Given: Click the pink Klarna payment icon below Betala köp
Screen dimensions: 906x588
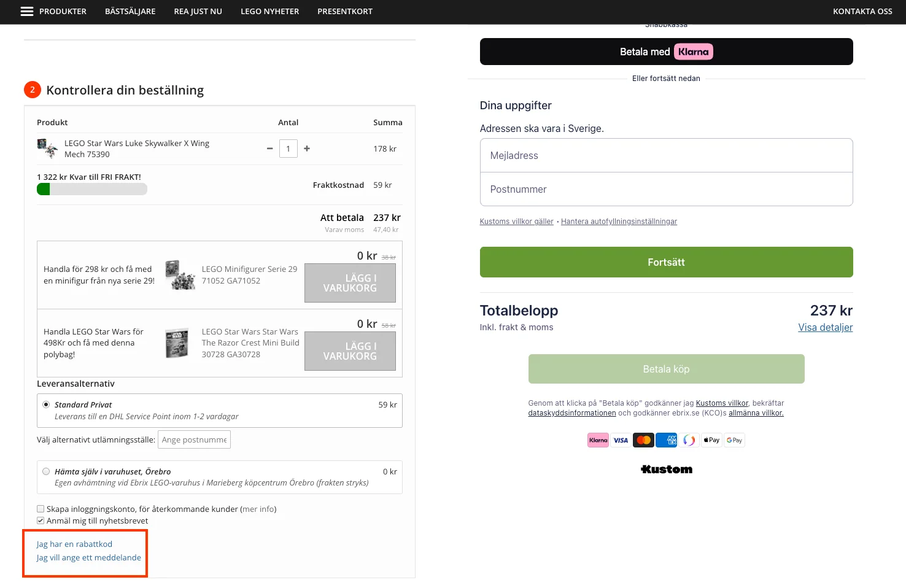Looking at the screenshot, I should 598,440.
